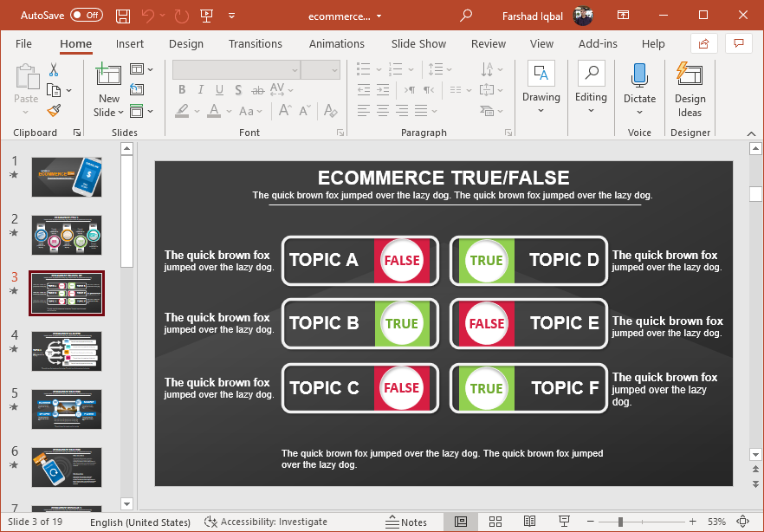The width and height of the screenshot is (764, 532).
Task: Open the File menu
Action: pos(23,44)
